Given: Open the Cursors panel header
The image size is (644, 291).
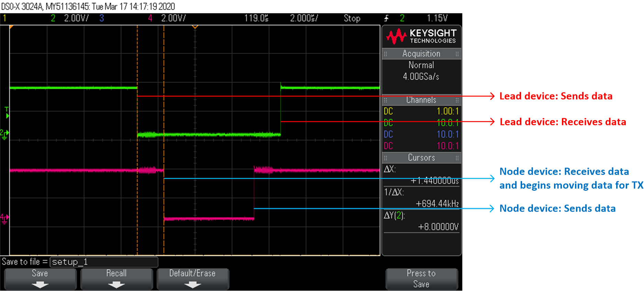Looking at the screenshot, I should 421,158.
